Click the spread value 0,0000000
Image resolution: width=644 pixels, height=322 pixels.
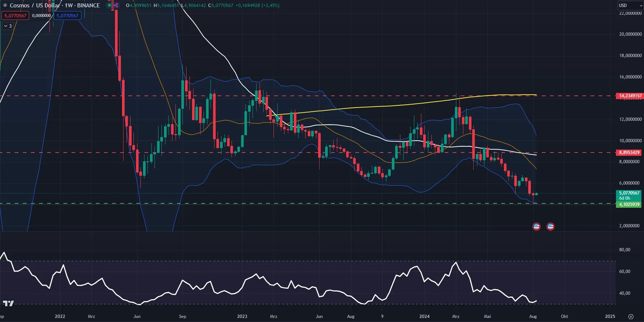41,16
